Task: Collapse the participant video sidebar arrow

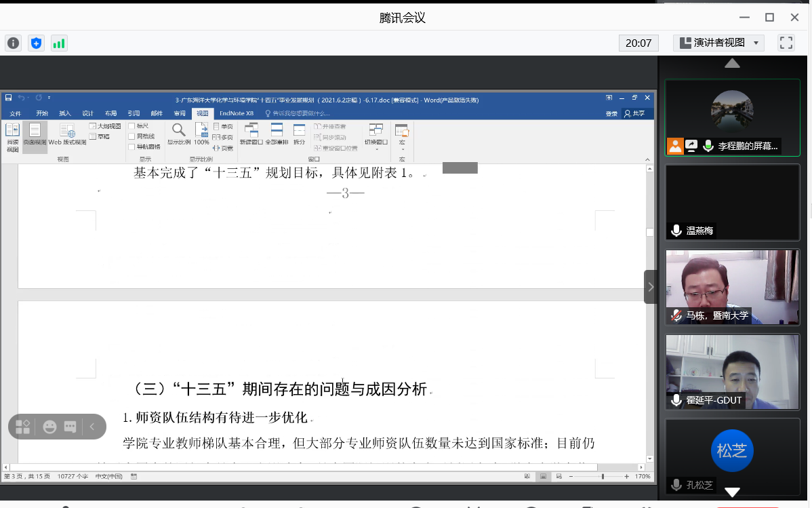Action: 651,287
